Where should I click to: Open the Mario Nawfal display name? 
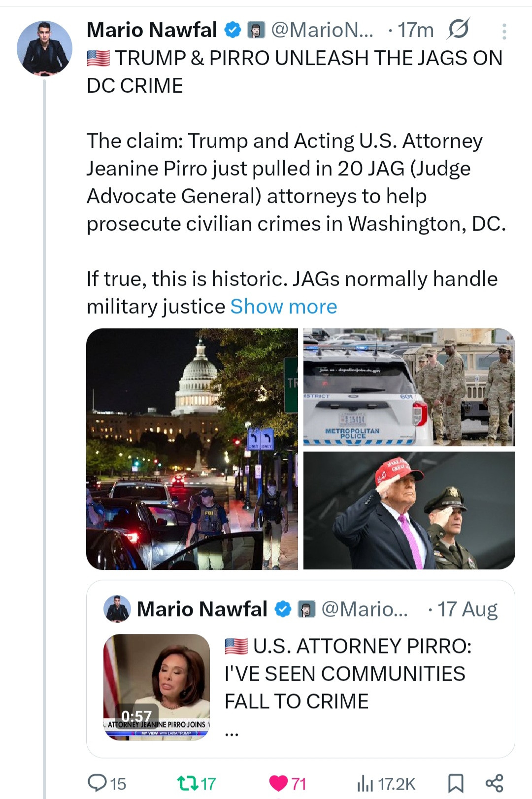click(x=152, y=30)
